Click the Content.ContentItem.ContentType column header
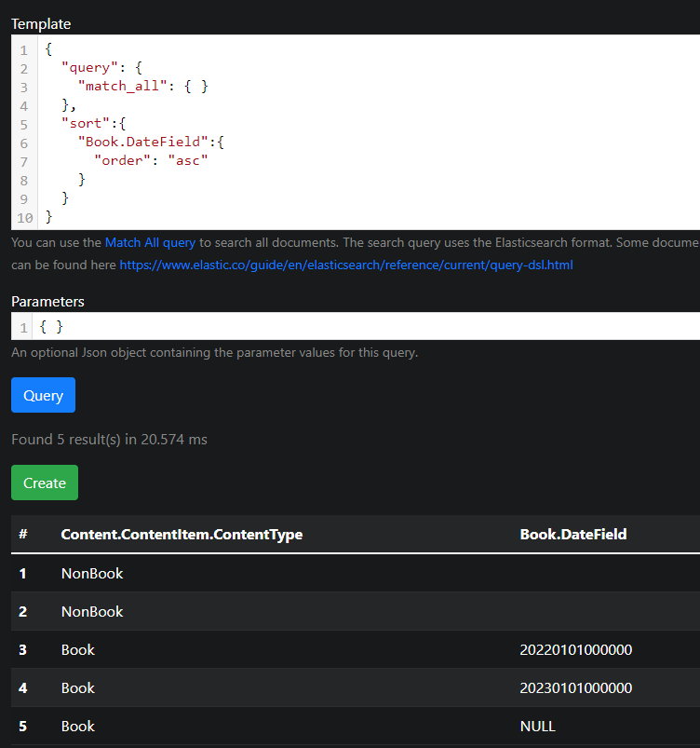700x748 pixels. click(182, 535)
